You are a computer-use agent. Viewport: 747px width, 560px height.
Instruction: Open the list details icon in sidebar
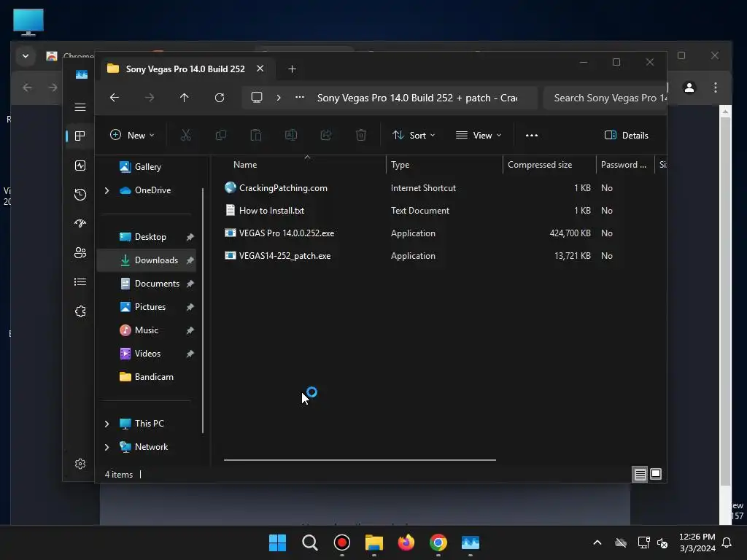(80, 282)
